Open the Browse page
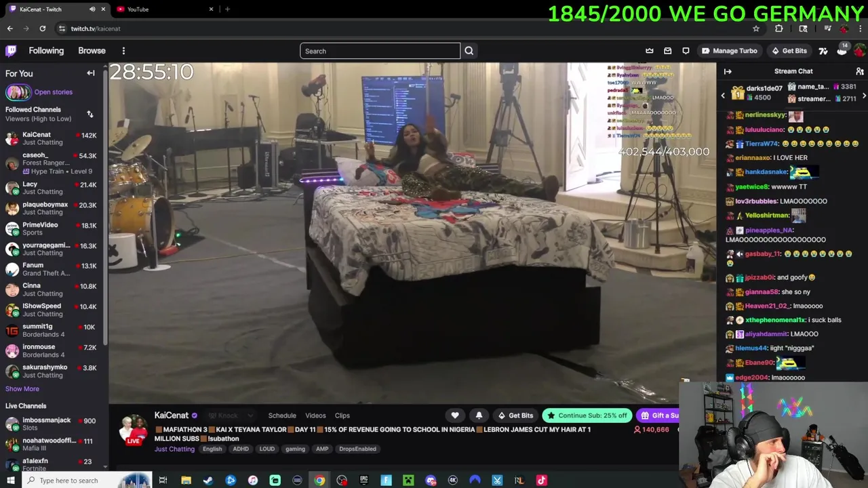 (x=92, y=51)
